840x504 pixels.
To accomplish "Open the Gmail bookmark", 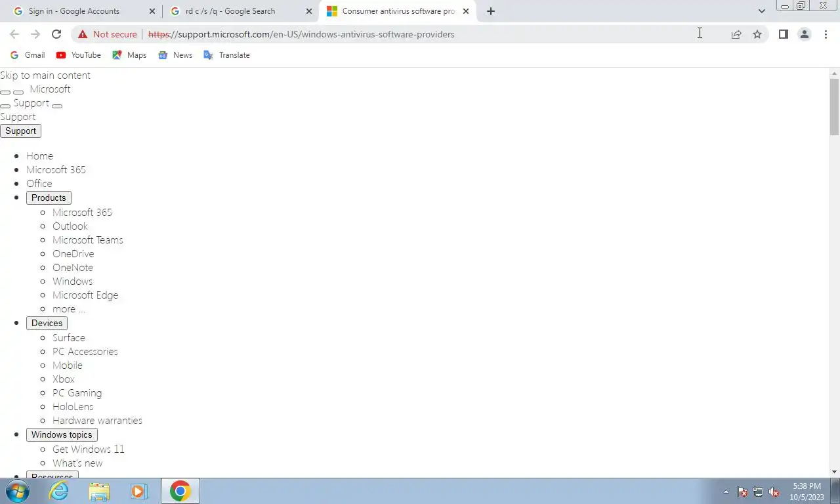I will pos(28,55).
